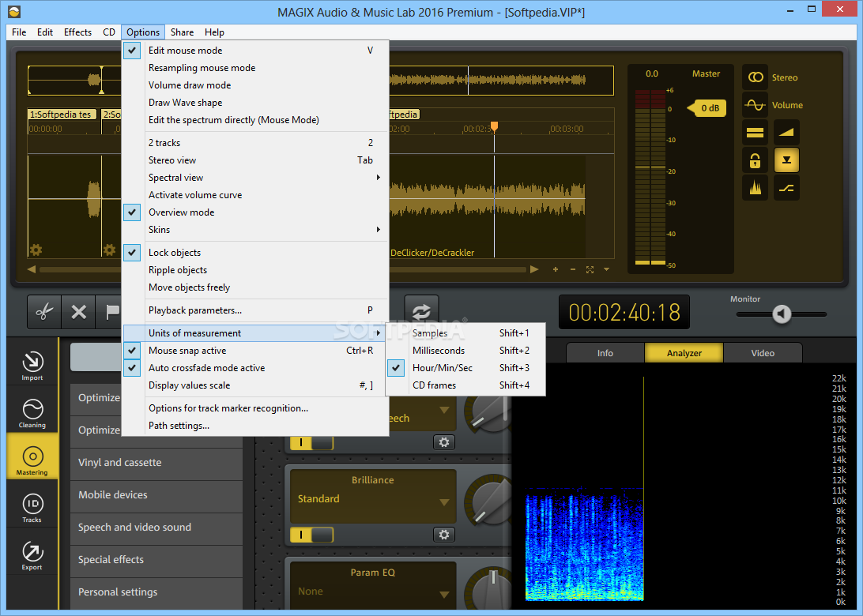Open the Brilliance Standard preset dropdown
863x616 pixels.
point(444,502)
